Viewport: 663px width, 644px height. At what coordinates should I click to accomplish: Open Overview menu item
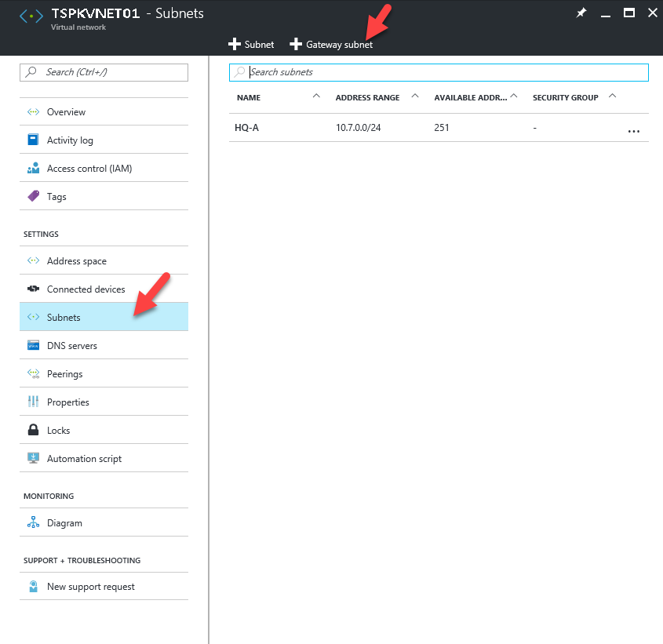104,112
